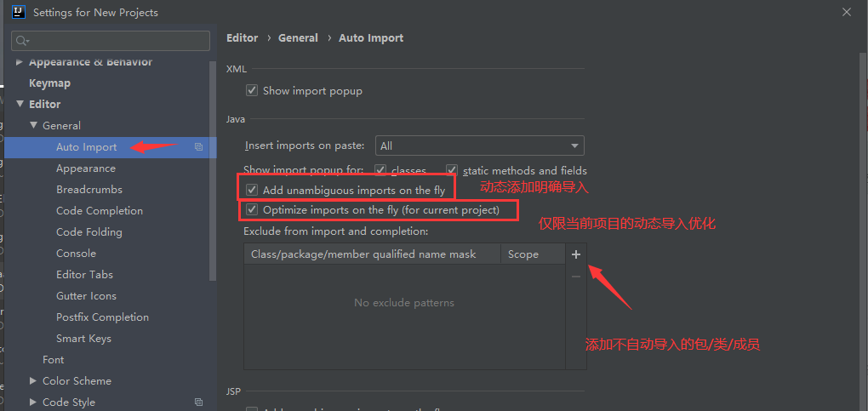The image size is (868, 411).
Task: Click the copy icon next to Code Style
Action: click(199, 402)
